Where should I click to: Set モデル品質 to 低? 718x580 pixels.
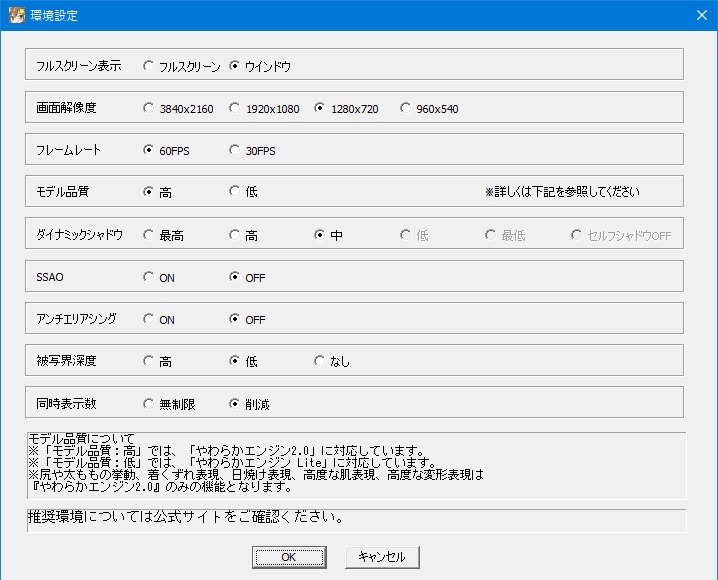coord(235,192)
